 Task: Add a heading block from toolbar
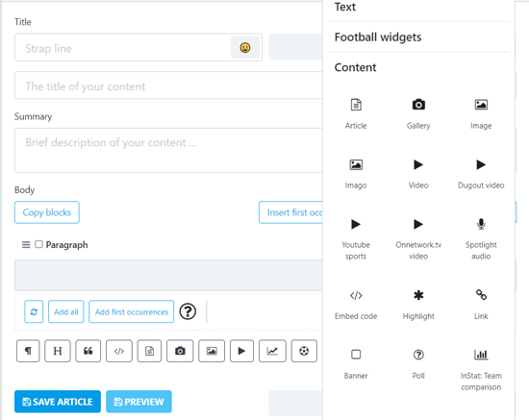click(x=58, y=351)
